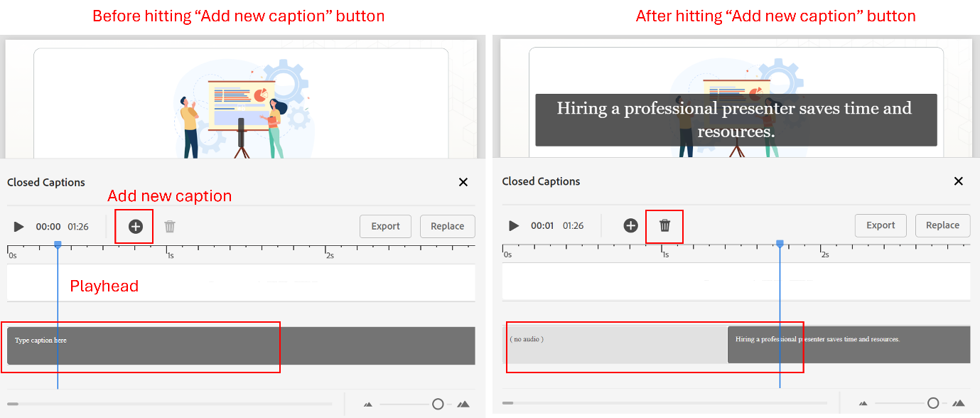The image size is (980, 418).
Task: Click the timeline zoom slider knob in right panel
Action: point(932,402)
